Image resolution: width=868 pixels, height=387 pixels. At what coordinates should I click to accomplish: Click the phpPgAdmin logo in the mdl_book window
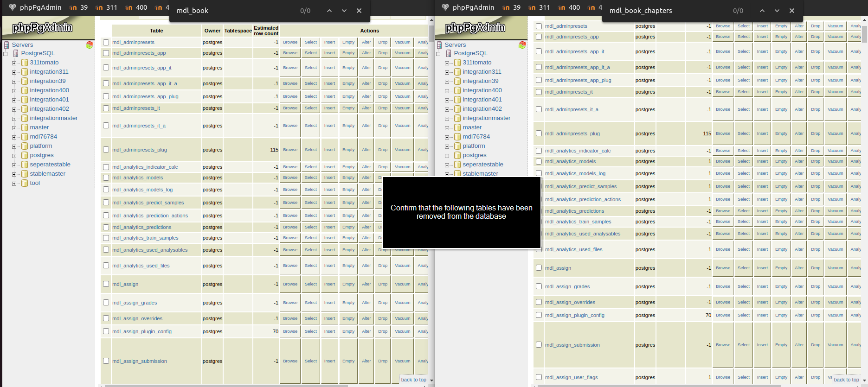click(42, 28)
